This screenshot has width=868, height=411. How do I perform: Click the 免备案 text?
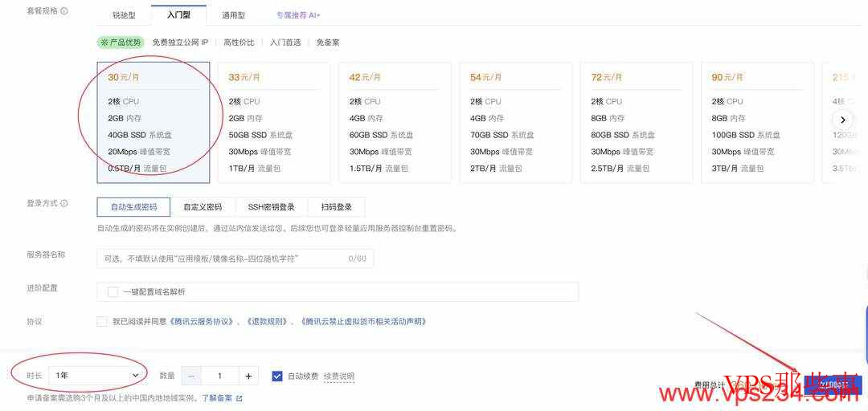click(x=328, y=43)
